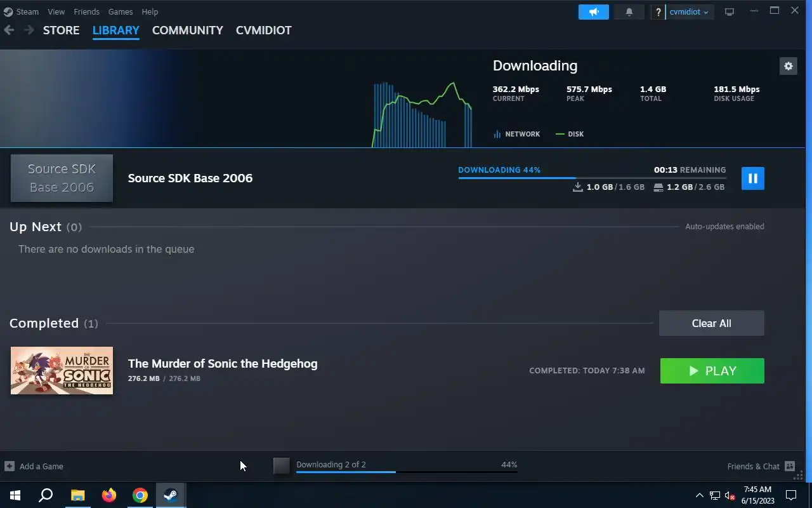Click the Completed heading
Viewport: 812px width, 508px height.
44,323
